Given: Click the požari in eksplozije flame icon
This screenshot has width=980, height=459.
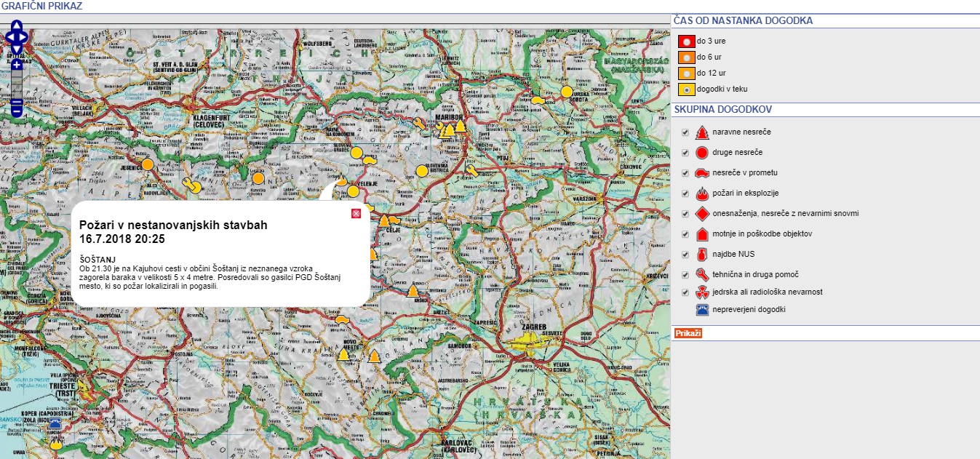Looking at the screenshot, I should 702,193.
